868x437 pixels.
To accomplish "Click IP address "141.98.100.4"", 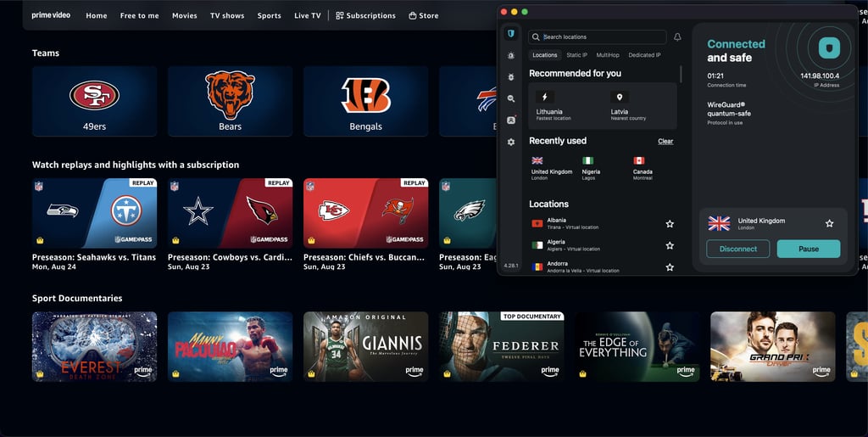I will click(x=820, y=76).
